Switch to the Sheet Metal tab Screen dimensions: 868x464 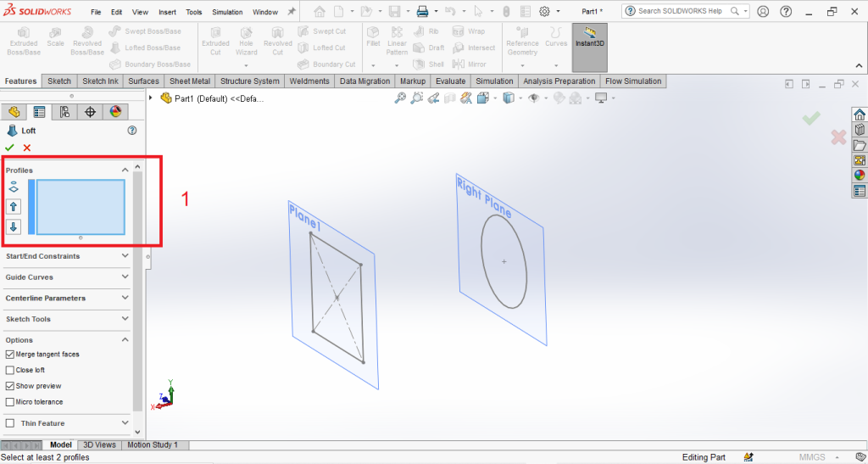point(189,81)
